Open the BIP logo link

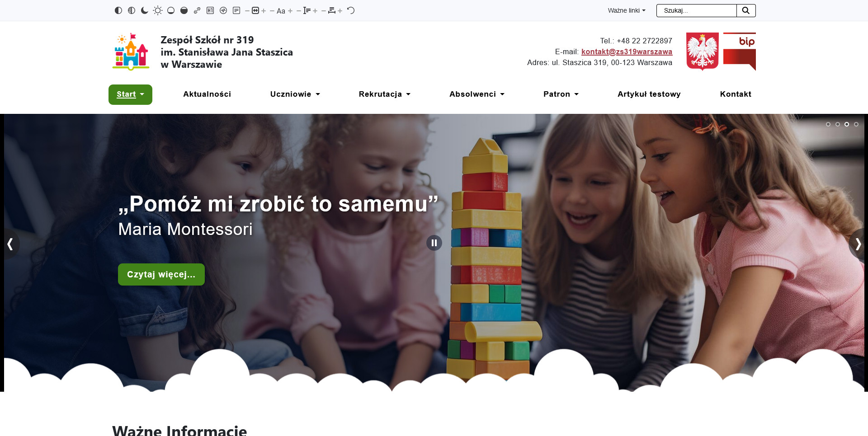coord(740,52)
